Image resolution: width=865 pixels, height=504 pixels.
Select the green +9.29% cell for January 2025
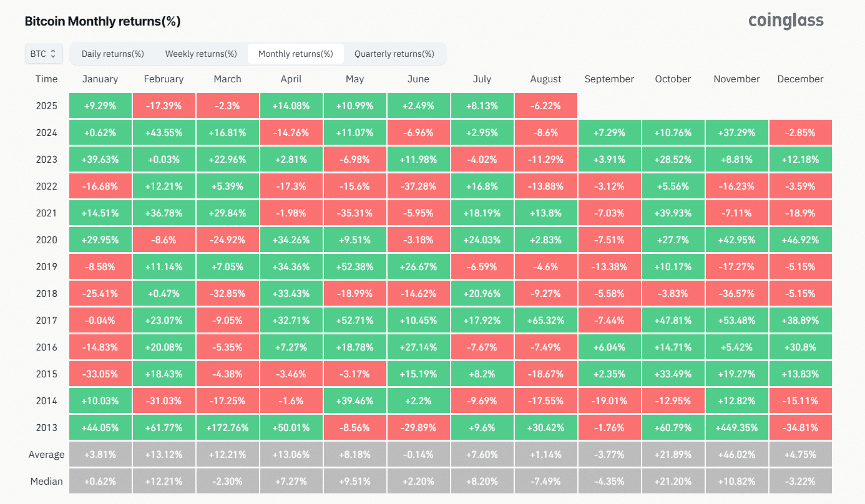100,105
